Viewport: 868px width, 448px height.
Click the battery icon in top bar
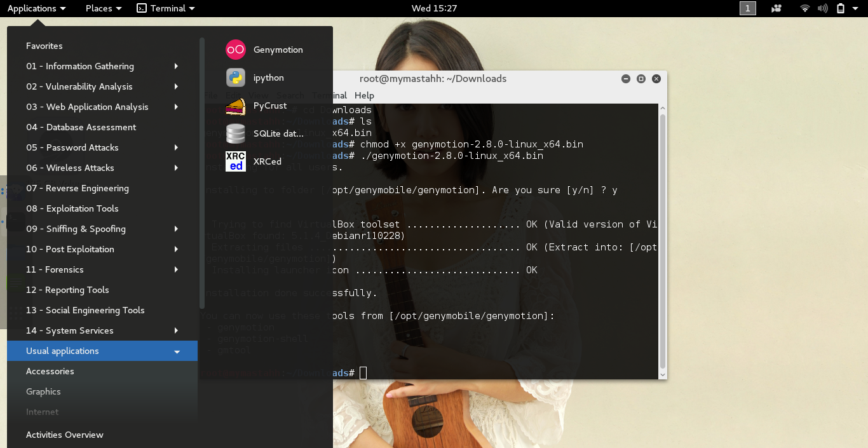click(x=841, y=8)
